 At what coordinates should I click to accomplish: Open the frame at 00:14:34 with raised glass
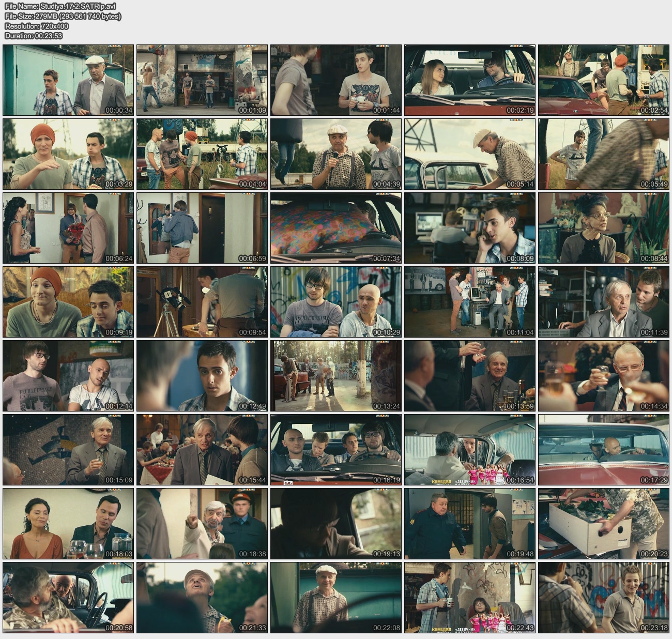(603, 376)
